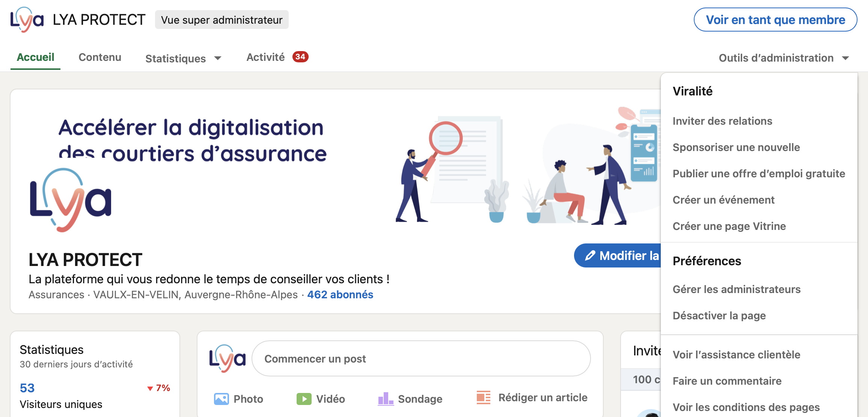Click Rédiger un article label
Viewport: 868px width, 417px height.
[x=543, y=397]
